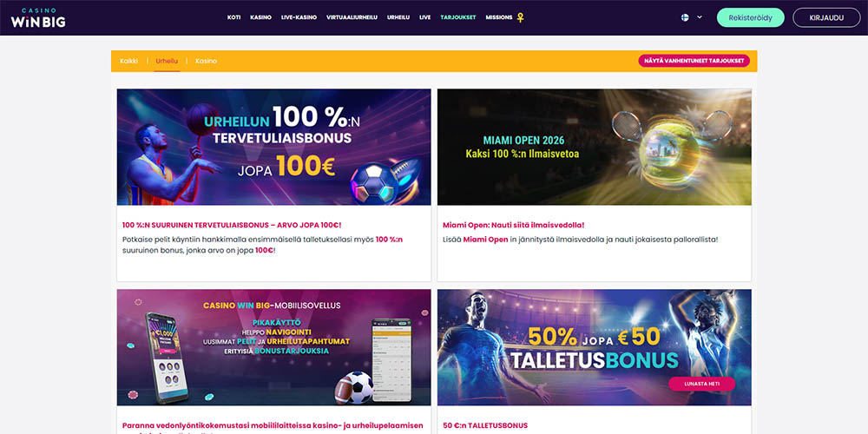The height and width of the screenshot is (434, 868).
Task: Open the '100 %:N SUURUINEN TERVETULIAISBONUS' heading link
Action: [232, 226]
